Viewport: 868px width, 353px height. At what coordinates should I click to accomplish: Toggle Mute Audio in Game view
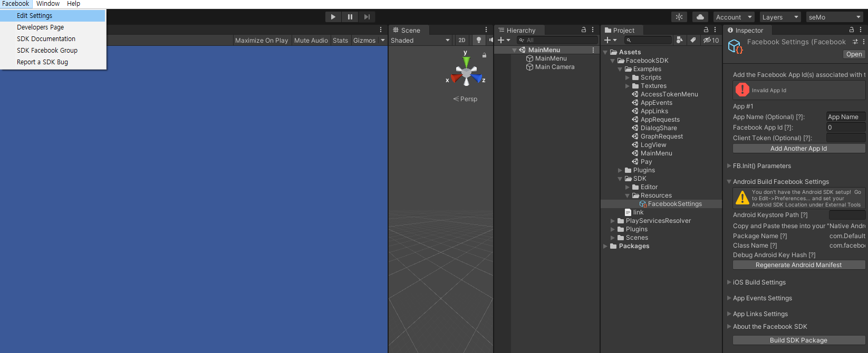tap(311, 40)
